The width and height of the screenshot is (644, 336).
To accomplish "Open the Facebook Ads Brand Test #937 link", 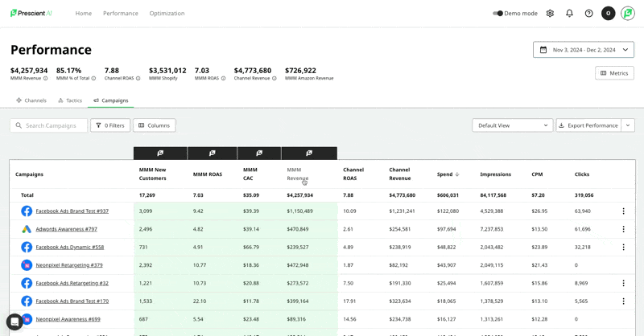I will click(x=72, y=211).
